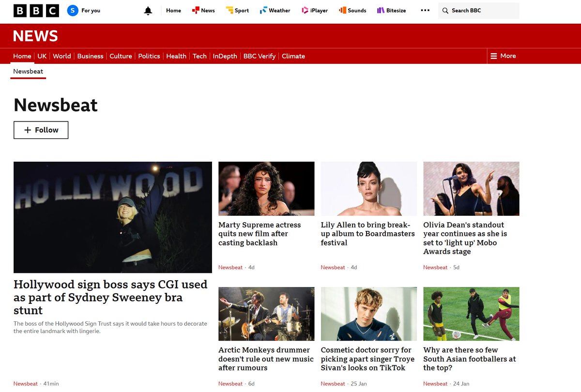
Task: Open Marty Supreme actress thumbnail
Action: 266,189
